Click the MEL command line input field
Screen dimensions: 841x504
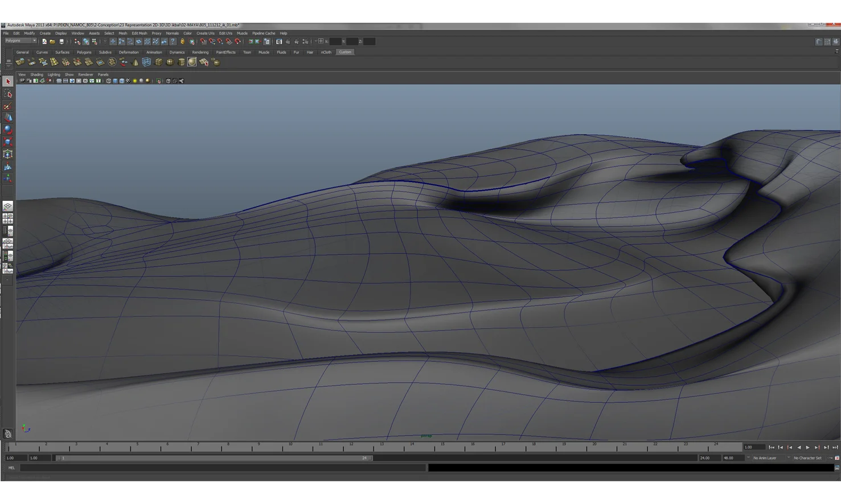point(223,468)
